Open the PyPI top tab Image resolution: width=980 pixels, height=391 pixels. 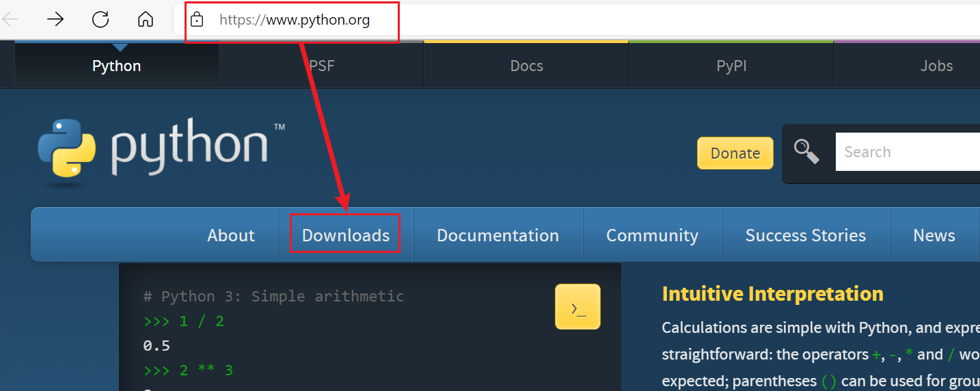point(731,66)
